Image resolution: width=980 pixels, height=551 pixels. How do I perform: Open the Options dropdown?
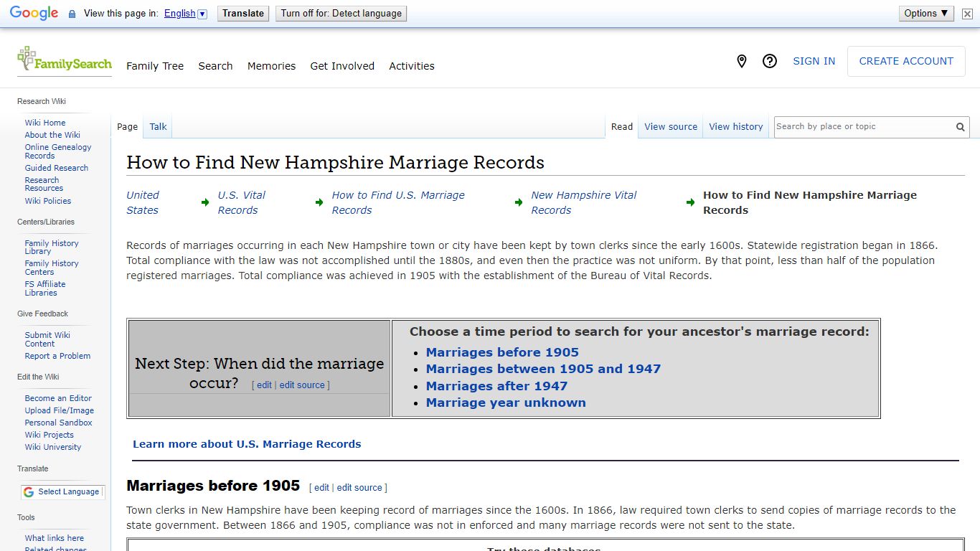pos(926,14)
